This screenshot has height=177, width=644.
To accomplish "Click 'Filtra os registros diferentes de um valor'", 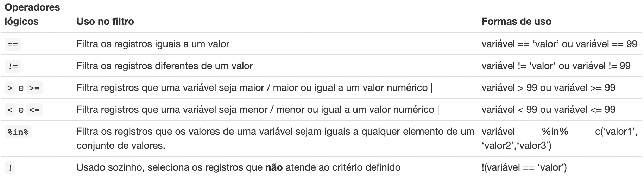I will tap(165, 66).
